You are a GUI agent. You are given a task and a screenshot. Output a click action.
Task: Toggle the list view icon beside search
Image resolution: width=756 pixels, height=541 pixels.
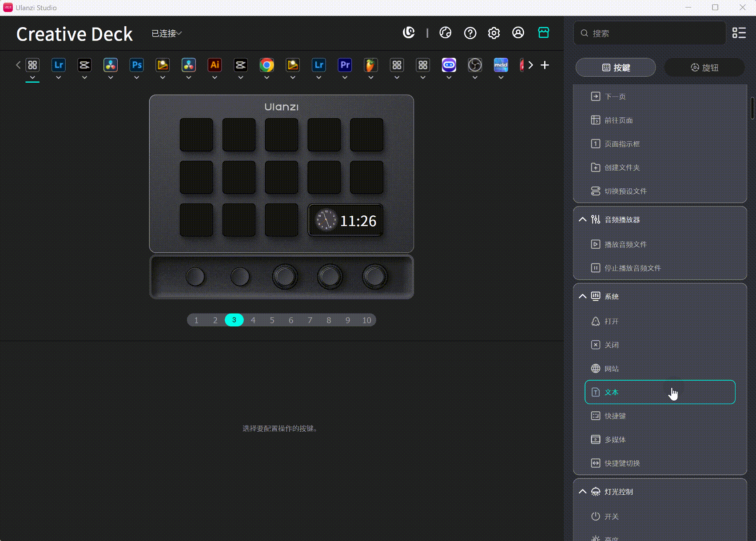pos(739,33)
